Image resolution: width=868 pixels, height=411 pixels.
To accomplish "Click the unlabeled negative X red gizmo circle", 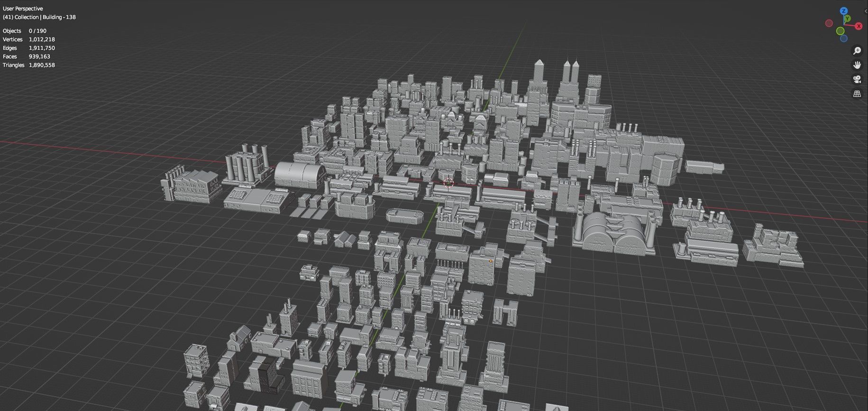I will 829,23.
